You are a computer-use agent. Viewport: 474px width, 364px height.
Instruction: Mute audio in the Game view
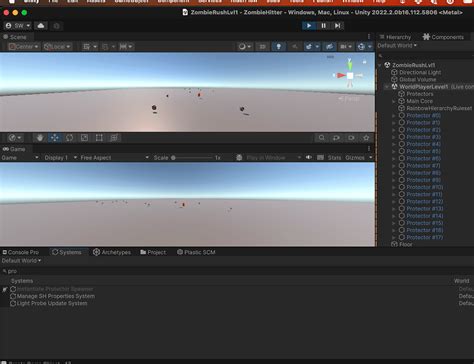pos(309,157)
